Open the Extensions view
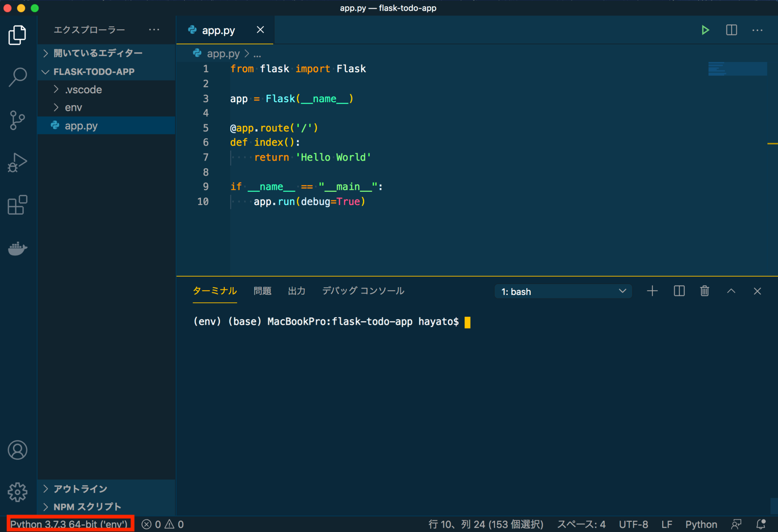Viewport: 778px width, 532px height. coord(17,205)
